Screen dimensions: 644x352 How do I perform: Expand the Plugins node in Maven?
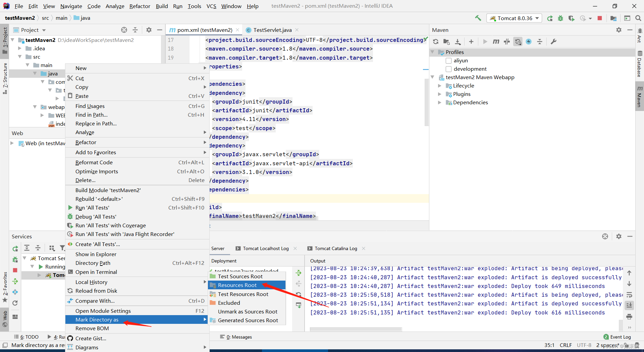click(x=439, y=94)
